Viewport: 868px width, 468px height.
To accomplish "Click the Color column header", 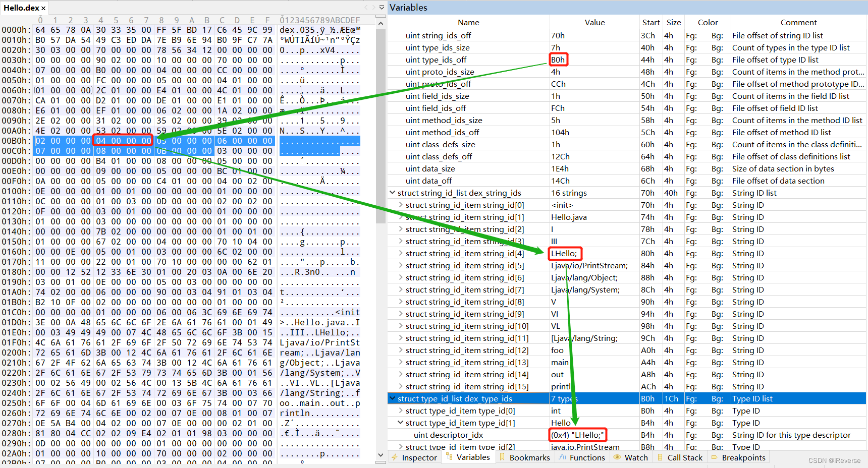I will point(708,22).
